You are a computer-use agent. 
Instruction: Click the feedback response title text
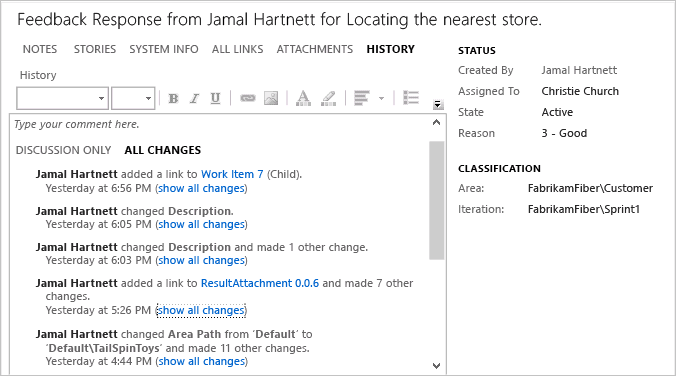(x=279, y=20)
